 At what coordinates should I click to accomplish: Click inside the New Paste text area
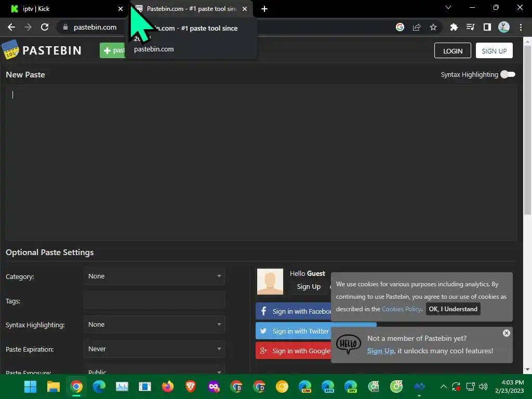point(261,163)
